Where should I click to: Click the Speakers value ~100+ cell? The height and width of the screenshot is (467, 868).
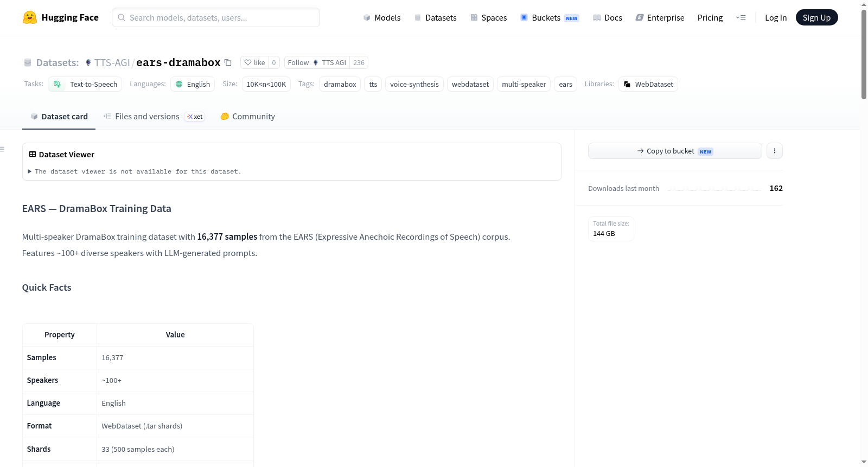coord(175,381)
